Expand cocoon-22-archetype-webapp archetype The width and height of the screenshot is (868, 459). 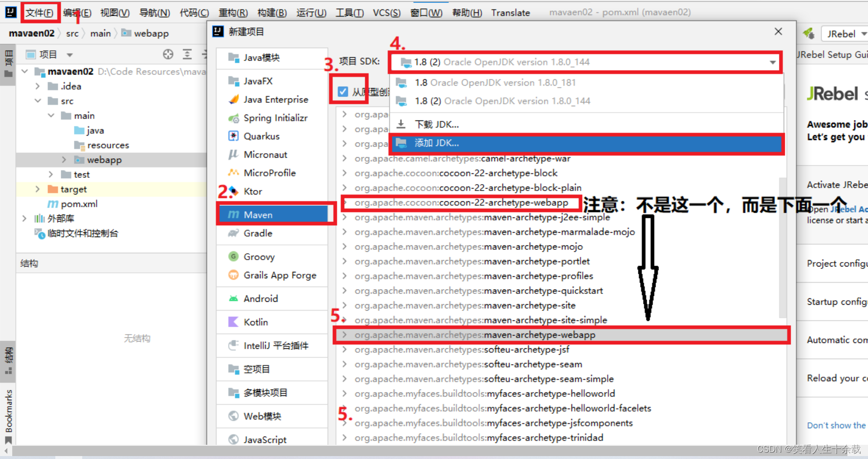tap(345, 202)
